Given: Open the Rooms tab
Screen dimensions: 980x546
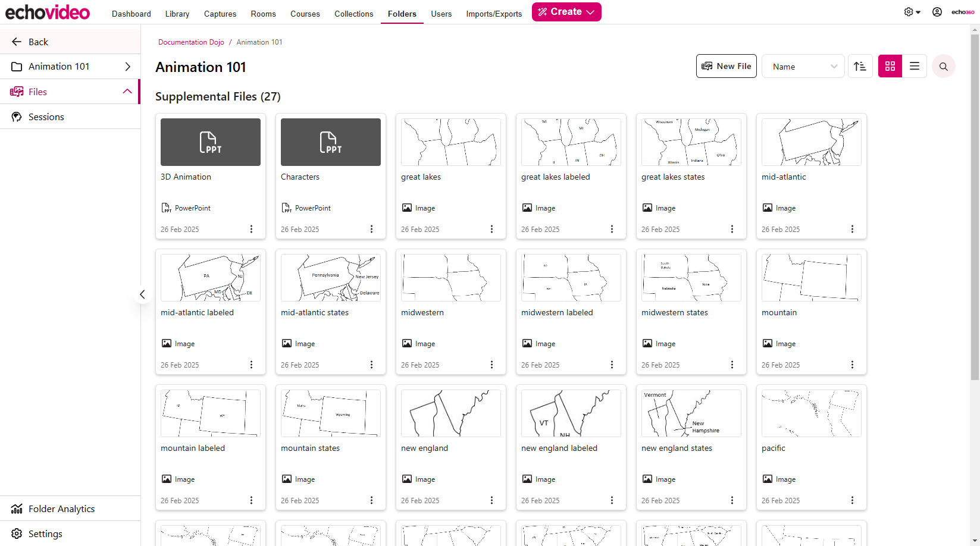Looking at the screenshot, I should pos(264,14).
